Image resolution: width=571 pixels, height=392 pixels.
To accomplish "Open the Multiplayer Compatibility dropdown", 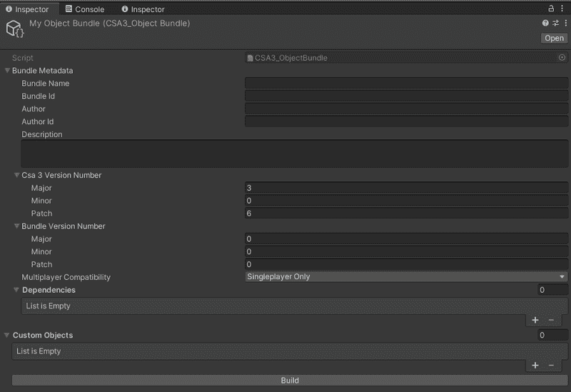I will click(405, 277).
